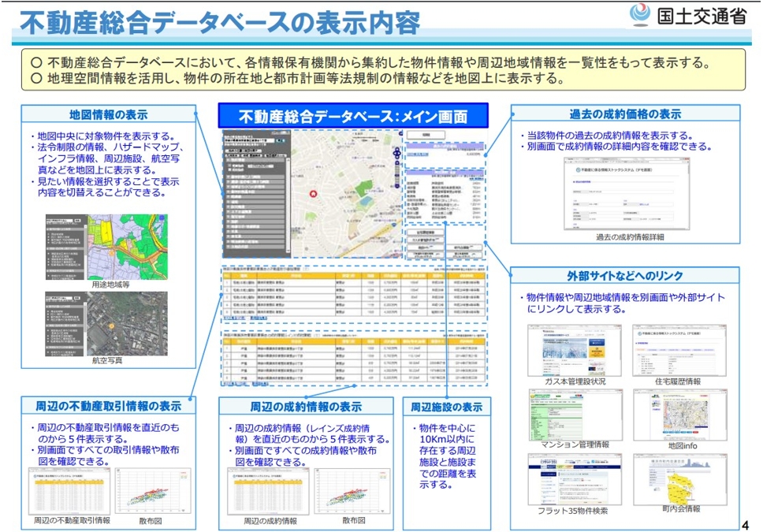Click the caption ガス本管埋設状況
Image resolution: width=763 pixels, height=532 pixels.
pos(575,381)
